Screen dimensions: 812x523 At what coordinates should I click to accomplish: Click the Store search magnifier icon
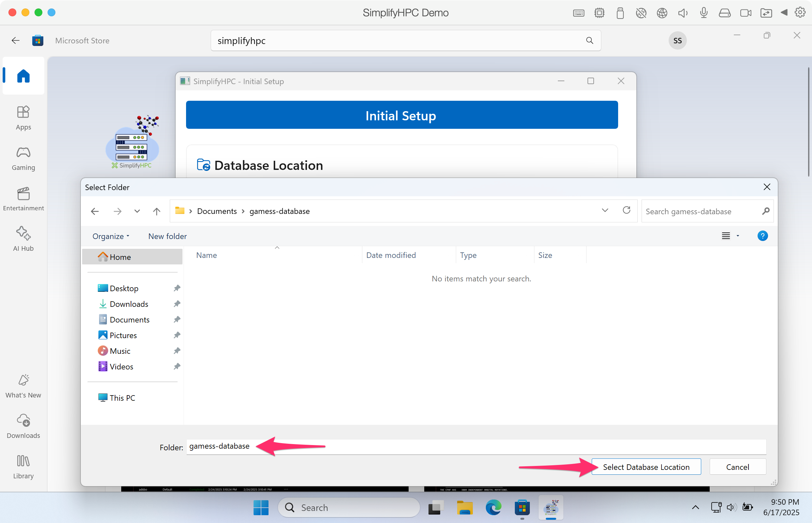(x=589, y=40)
